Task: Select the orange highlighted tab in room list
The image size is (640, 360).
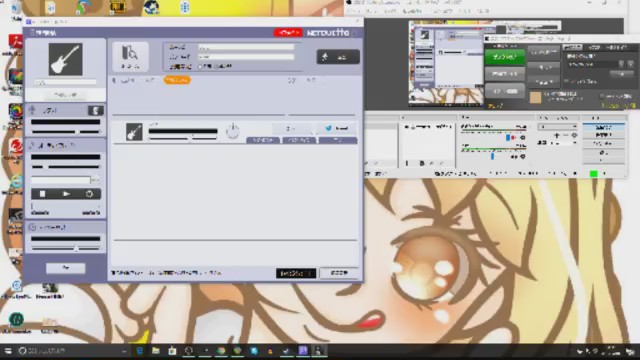Action: tap(177, 80)
